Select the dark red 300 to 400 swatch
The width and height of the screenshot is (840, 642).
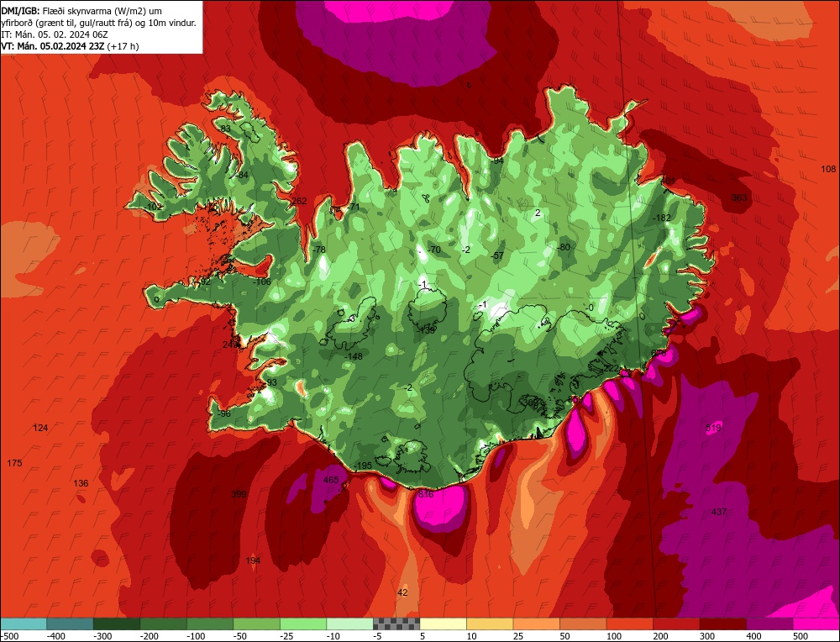point(722,624)
